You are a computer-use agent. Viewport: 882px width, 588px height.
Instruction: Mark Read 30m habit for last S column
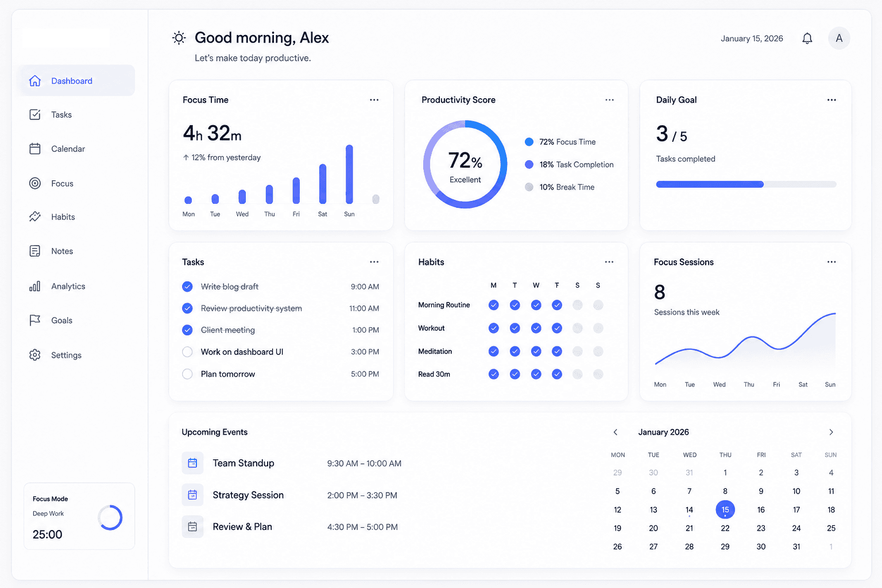pos(598,374)
